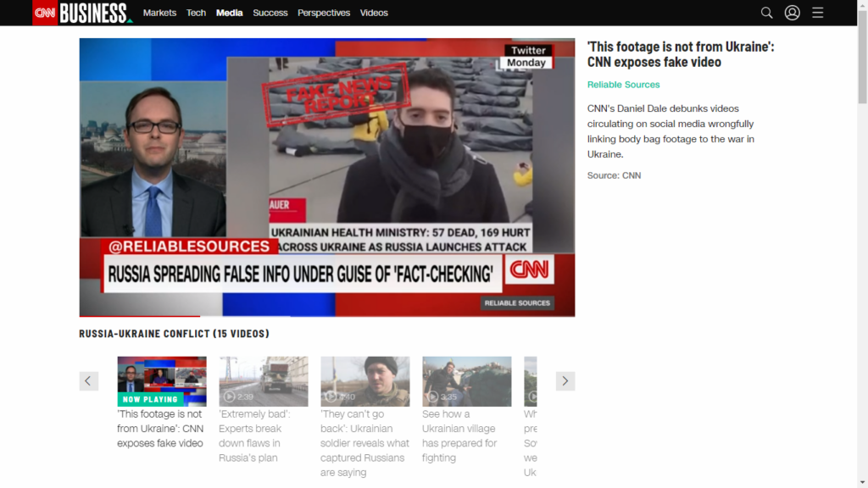Image resolution: width=868 pixels, height=488 pixels.
Task: Expand the hamburger menu
Action: click(x=818, y=13)
